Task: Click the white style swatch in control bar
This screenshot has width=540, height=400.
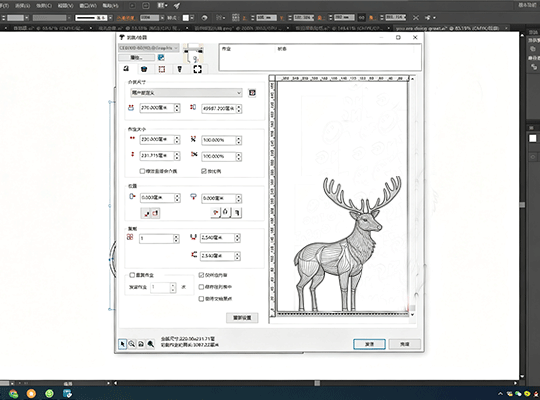Action: click(186, 18)
